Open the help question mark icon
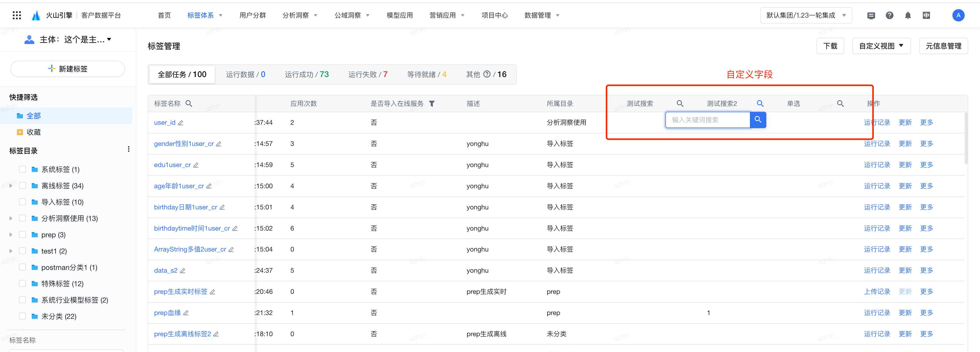 pos(889,15)
